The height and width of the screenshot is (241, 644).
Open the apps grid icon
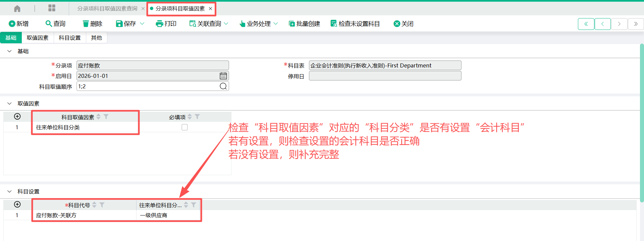coord(52,8)
